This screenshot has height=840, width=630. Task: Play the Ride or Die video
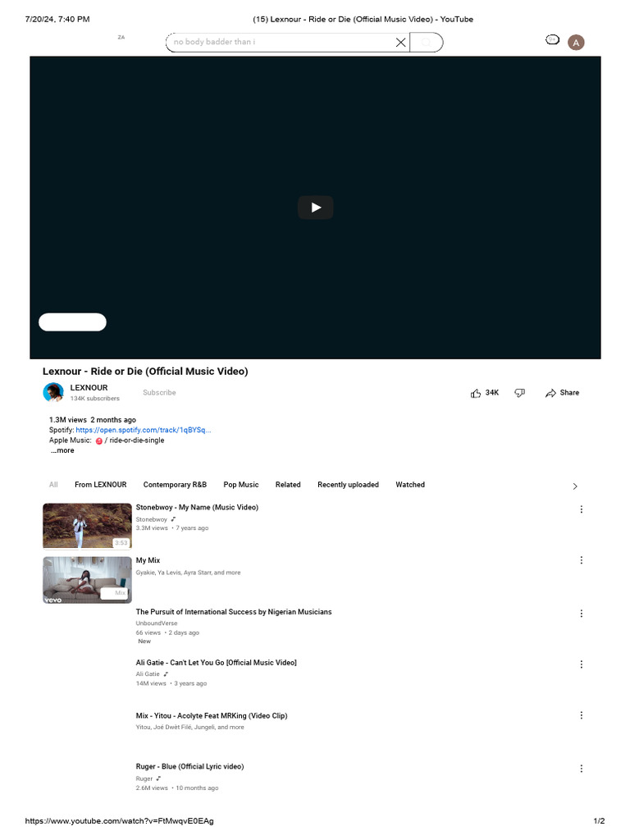coord(315,208)
